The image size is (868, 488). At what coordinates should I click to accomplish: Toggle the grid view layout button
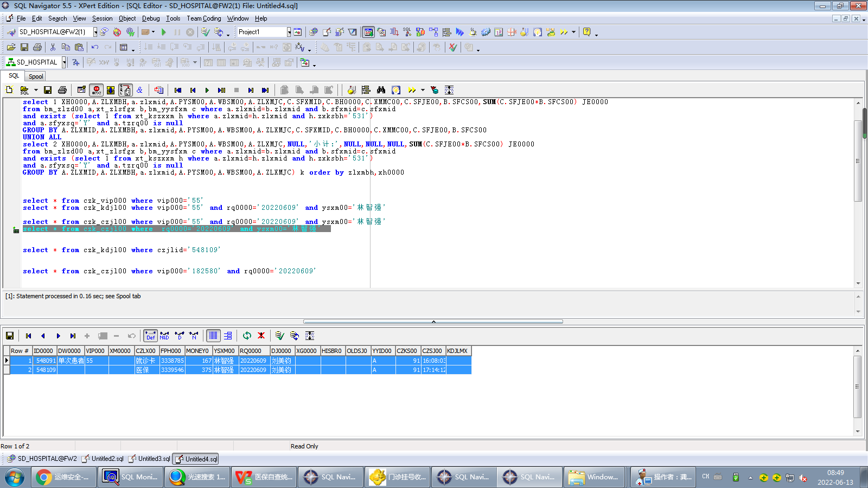pyautogui.click(x=213, y=336)
